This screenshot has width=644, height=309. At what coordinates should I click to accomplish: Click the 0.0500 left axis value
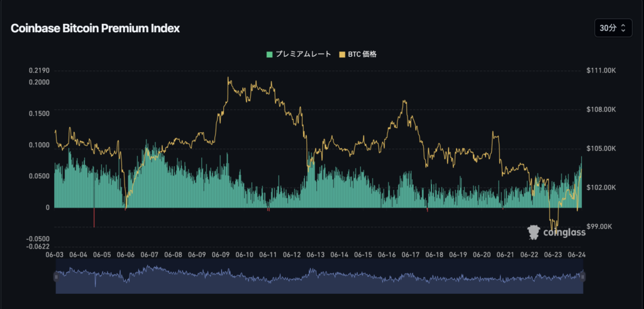tap(40, 176)
